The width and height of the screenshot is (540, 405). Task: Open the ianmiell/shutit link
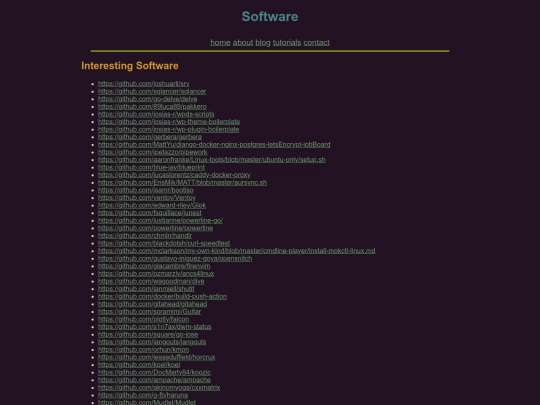pos(146,289)
